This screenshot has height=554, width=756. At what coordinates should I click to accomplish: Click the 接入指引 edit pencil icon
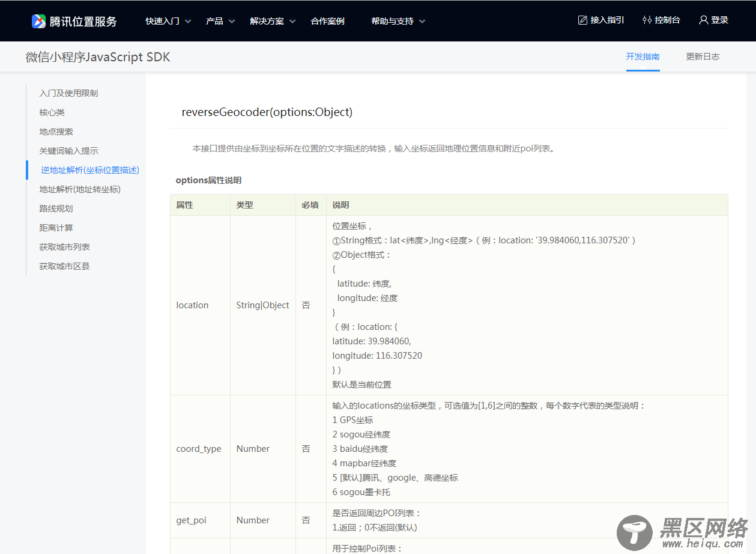pos(582,20)
